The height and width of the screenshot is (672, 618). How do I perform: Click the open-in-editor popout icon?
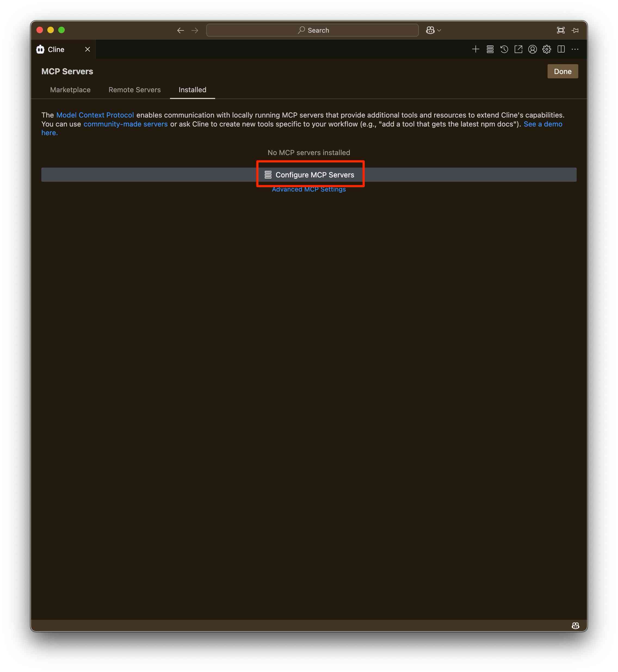[x=518, y=50]
